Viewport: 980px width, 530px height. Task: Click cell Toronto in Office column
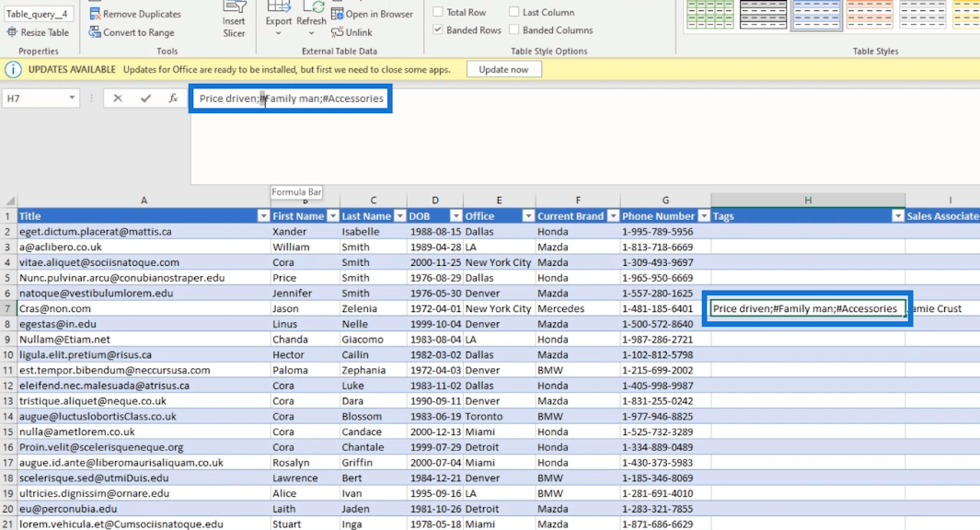click(500, 416)
